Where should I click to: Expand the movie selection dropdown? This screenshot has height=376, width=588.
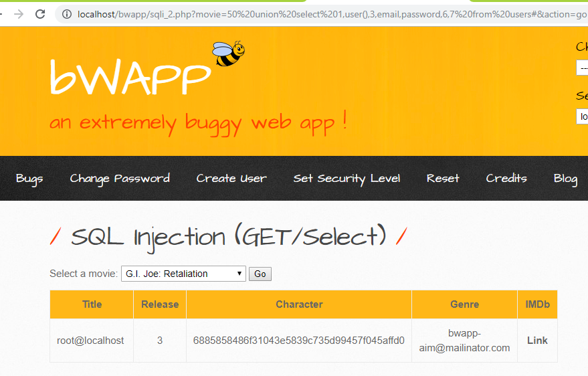coord(183,274)
